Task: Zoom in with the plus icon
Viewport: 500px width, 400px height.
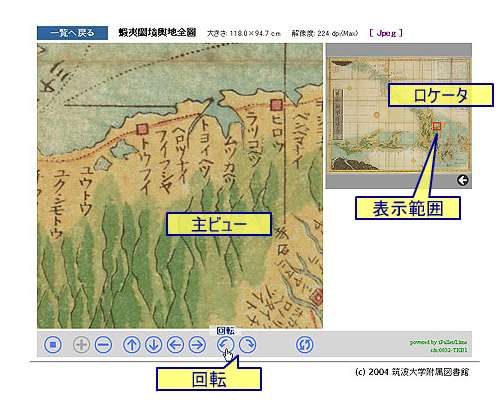Action: (x=81, y=345)
